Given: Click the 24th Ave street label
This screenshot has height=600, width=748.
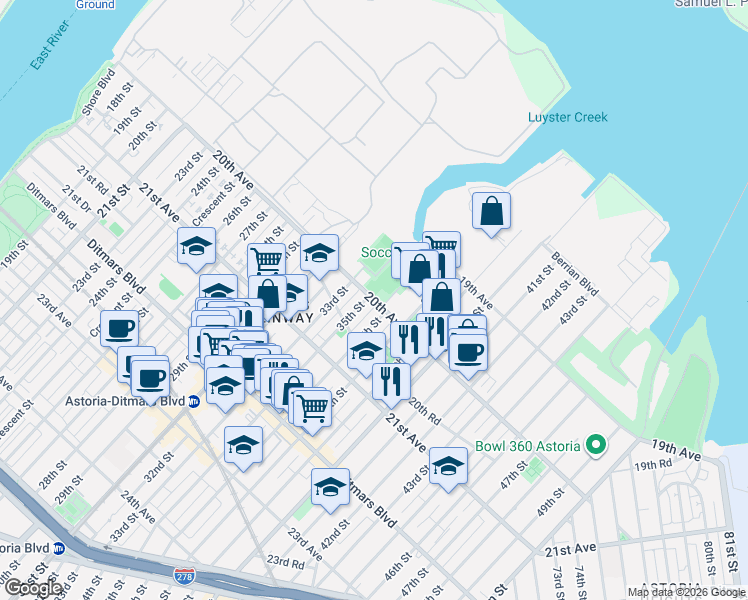Looking at the screenshot, I should [x=138, y=507].
